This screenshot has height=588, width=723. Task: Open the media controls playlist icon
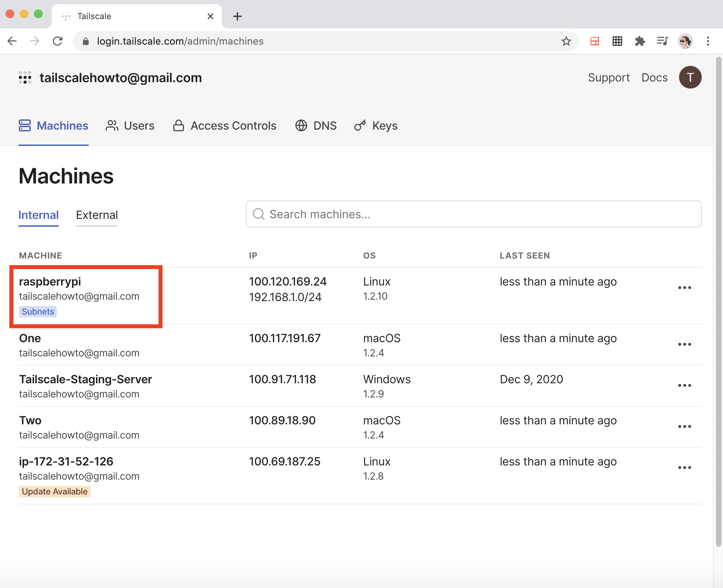662,41
